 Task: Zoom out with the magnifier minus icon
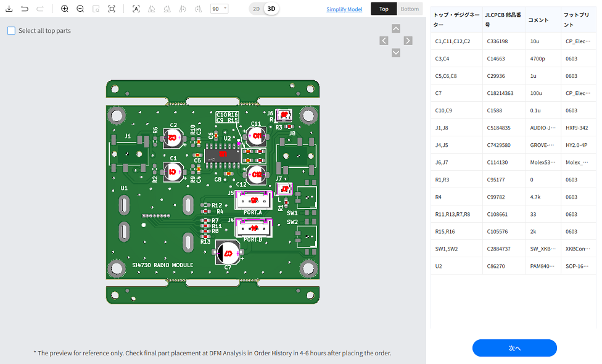[81, 9]
